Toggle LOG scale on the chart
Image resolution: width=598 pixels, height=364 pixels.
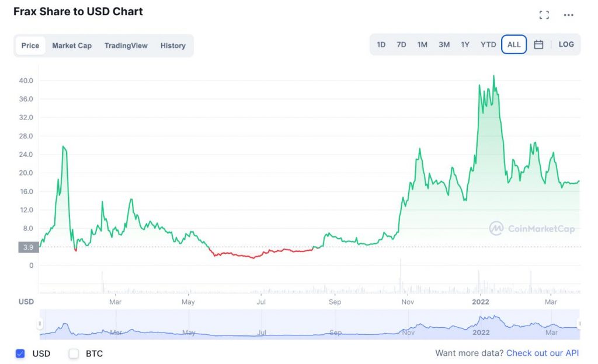pyautogui.click(x=566, y=44)
